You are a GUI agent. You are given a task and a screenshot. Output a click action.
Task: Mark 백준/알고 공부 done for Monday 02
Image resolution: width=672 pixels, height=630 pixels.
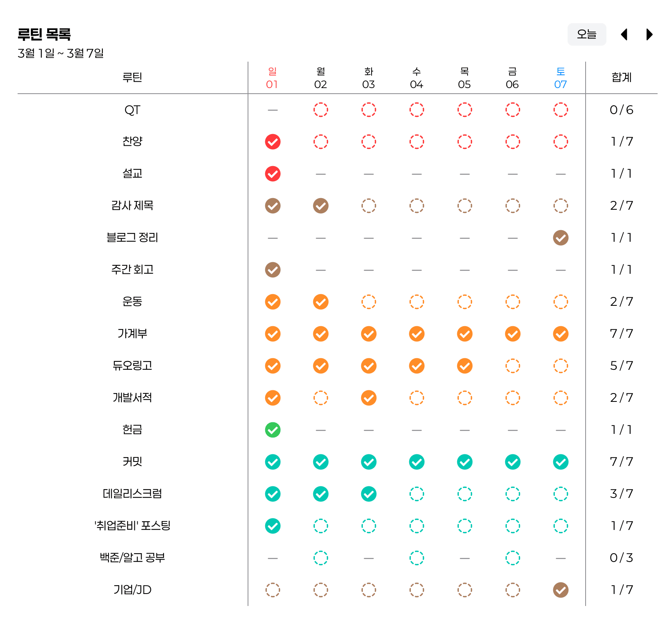coord(321,558)
